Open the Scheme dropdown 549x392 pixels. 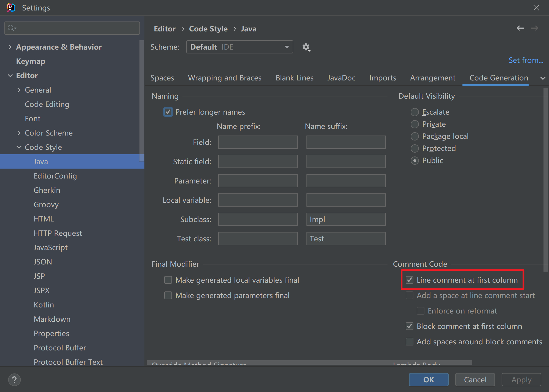(x=239, y=47)
